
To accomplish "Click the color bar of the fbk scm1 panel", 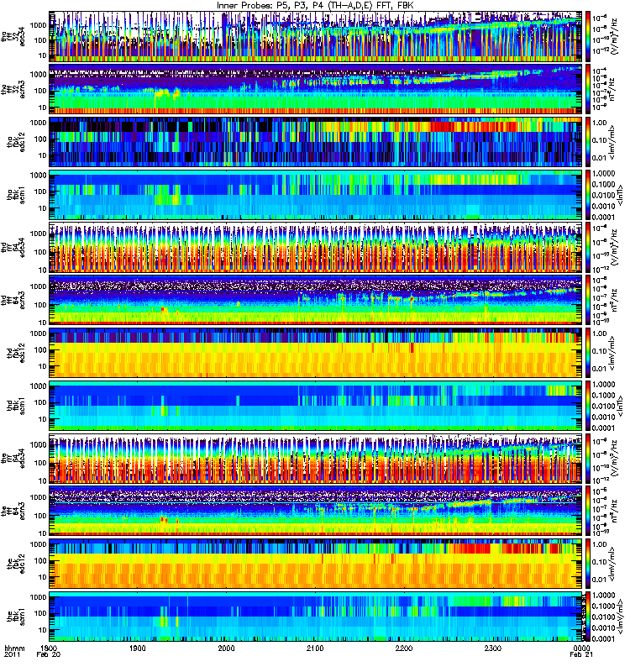I will (589, 616).
